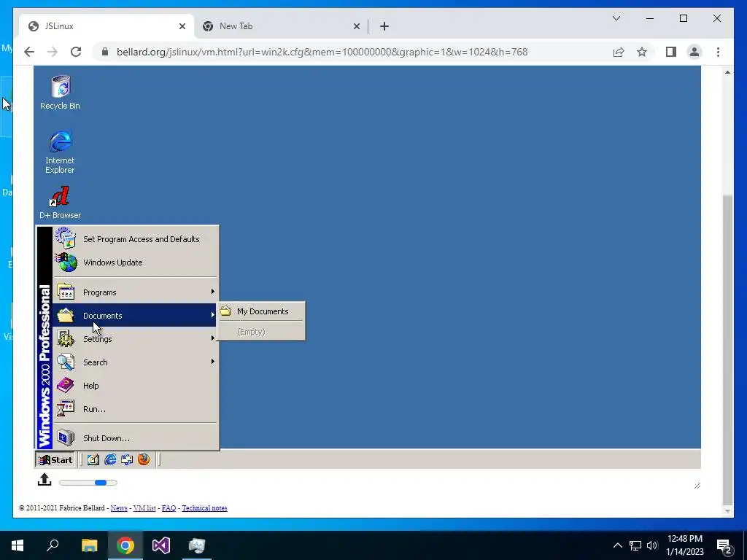Open File Explorer from taskbar
This screenshot has height=560, width=747.
tap(89, 545)
